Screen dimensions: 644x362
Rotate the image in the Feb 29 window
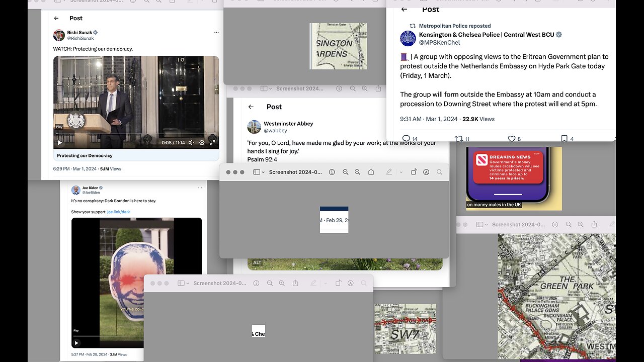coord(414,172)
